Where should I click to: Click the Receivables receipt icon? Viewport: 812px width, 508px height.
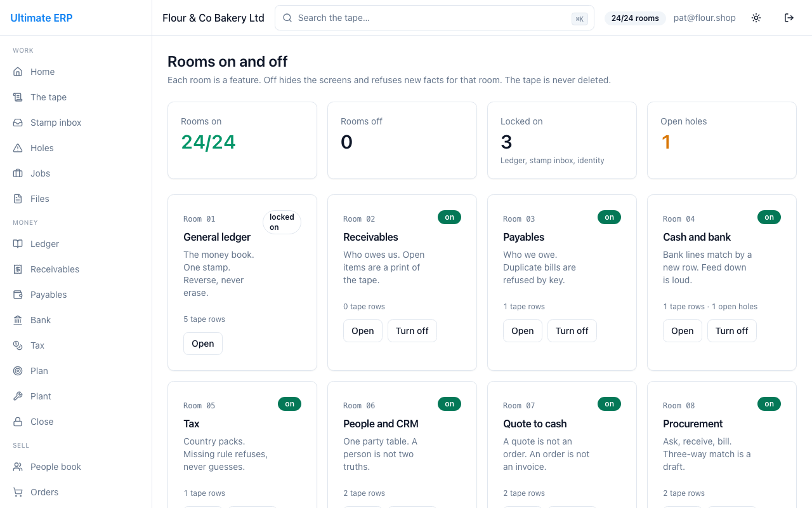18,269
